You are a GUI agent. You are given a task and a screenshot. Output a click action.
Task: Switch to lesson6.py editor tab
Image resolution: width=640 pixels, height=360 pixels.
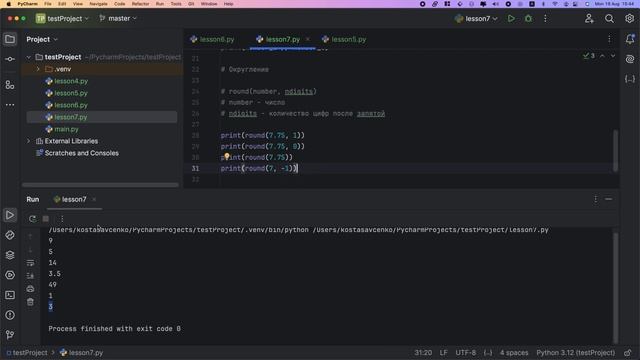[212, 40]
